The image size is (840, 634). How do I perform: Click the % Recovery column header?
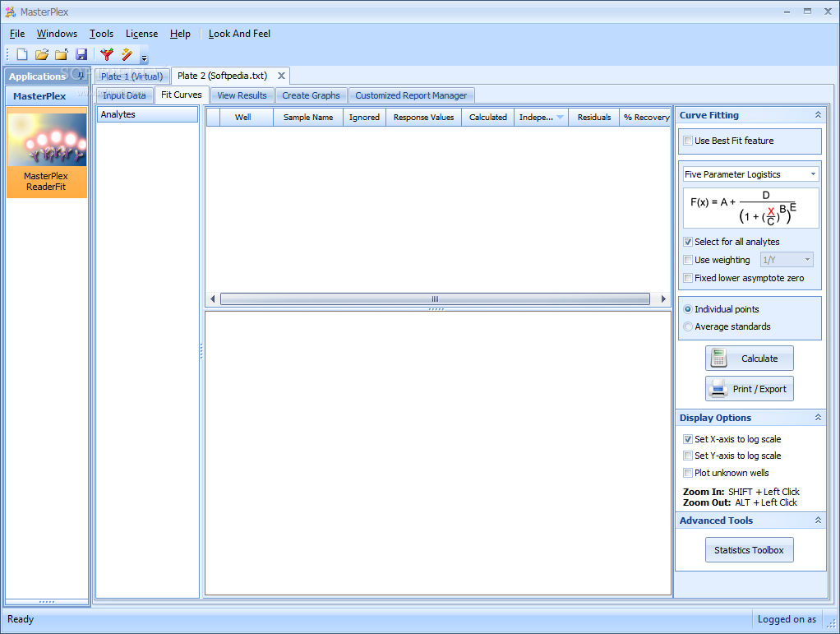pyautogui.click(x=646, y=117)
